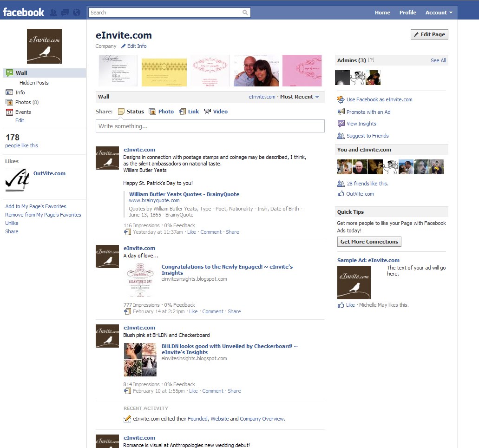Open the Company Overview link in recent activity
The height and width of the screenshot is (448, 479).
262,419
